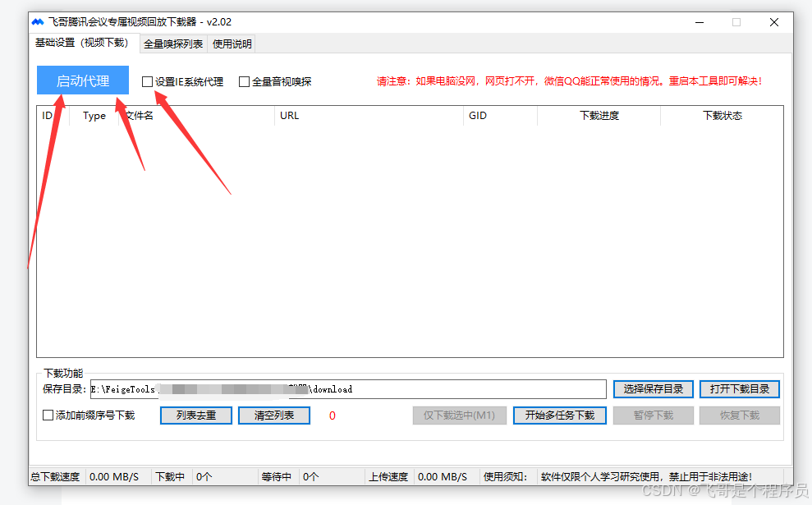The width and height of the screenshot is (812, 505).
Task: Switch to 基础设置（视频下载）tab
Action: (82, 43)
